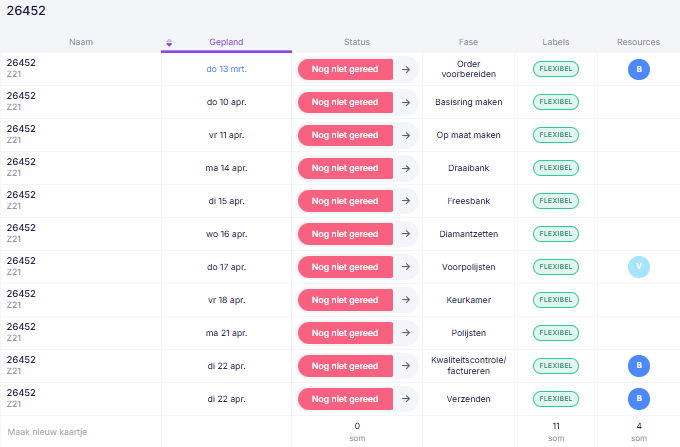Advance status arrow for Draaibank row
This screenshot has width=680, height=447.
[x=406, y=168]
